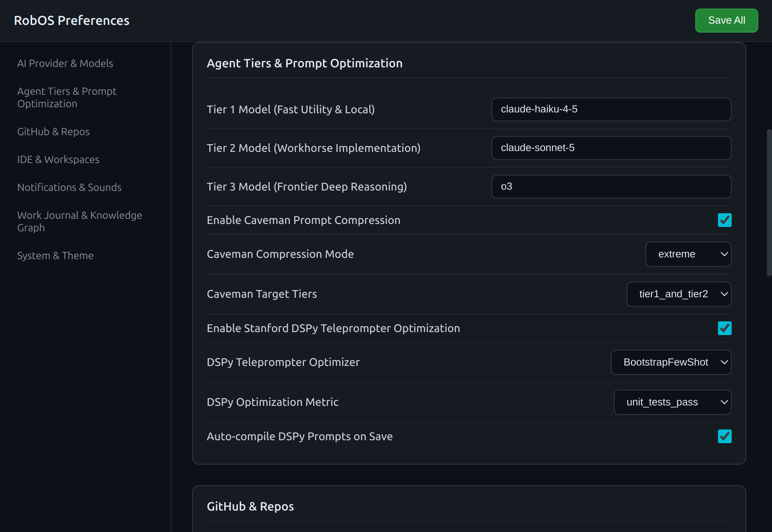Click the Tier 2 Model (Workhorse Implementation) label
772x532 pixels.
point(314,148)
